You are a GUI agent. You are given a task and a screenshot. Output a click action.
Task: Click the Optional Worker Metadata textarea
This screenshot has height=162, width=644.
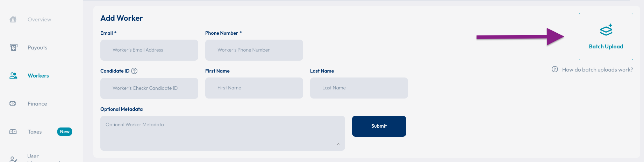pos(223,133)
